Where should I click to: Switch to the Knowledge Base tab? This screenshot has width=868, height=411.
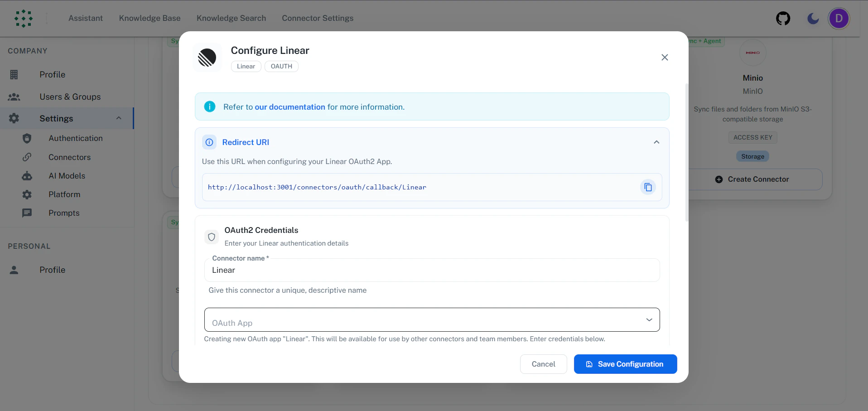tap(149, 18)
